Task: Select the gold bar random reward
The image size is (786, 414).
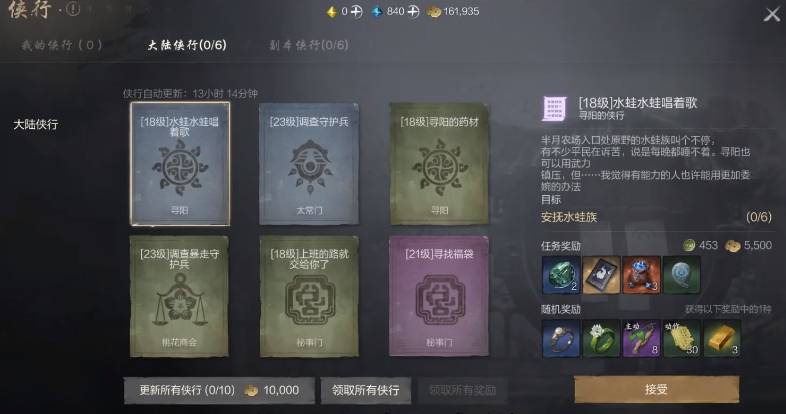Action: (x=722, y=339)
